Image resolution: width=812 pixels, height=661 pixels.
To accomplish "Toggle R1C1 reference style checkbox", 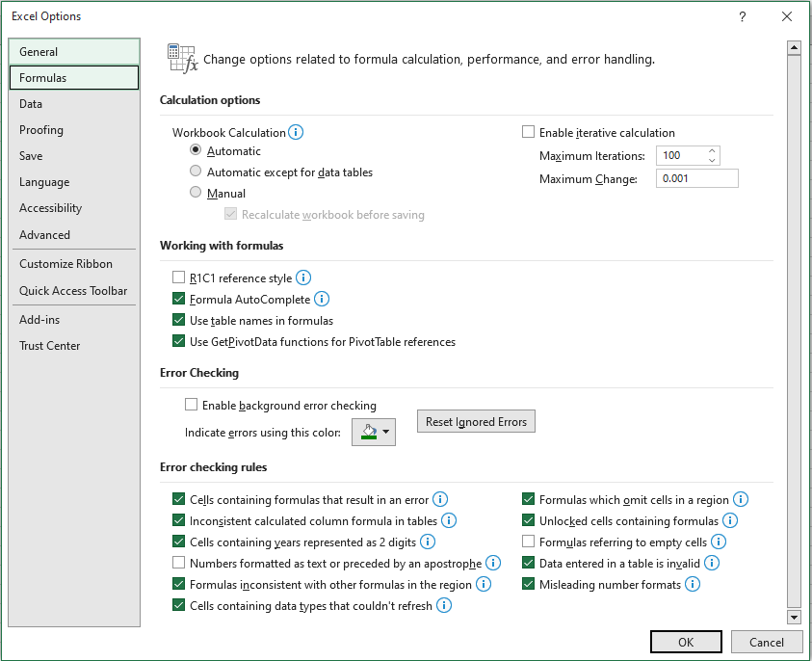I will pos(178,278).
